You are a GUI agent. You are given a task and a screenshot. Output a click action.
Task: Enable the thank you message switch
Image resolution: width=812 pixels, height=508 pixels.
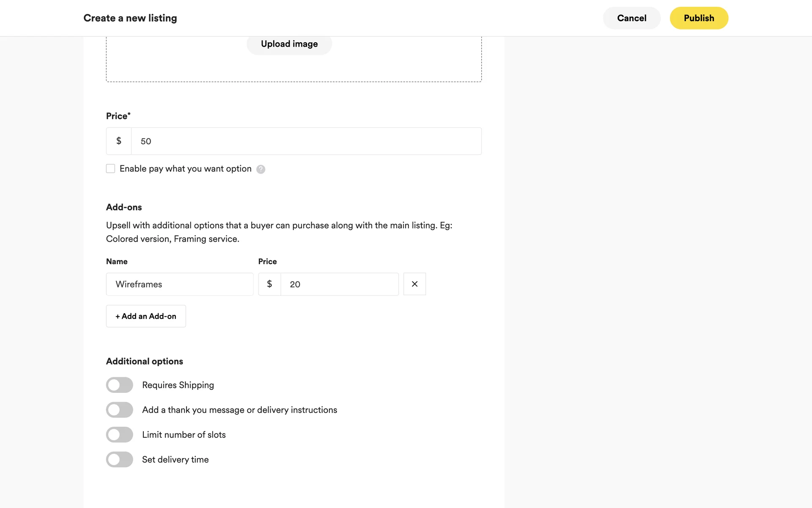click(x=119, y=410)
